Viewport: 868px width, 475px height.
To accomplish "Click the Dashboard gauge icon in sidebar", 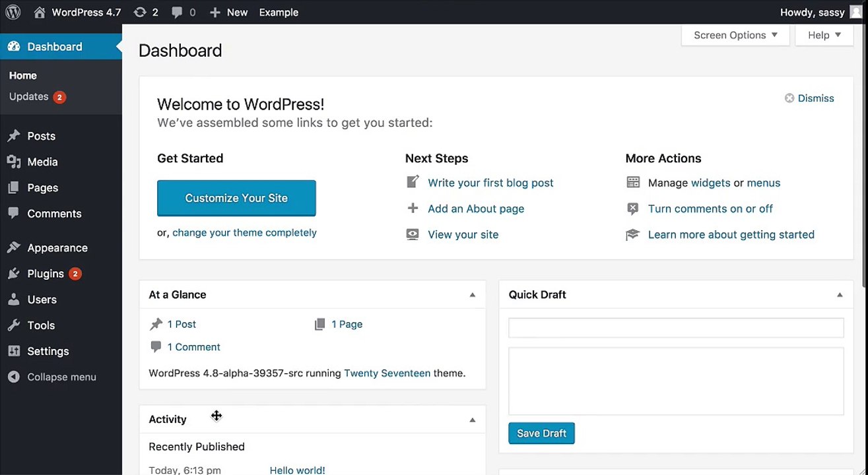I will (14, 47).
